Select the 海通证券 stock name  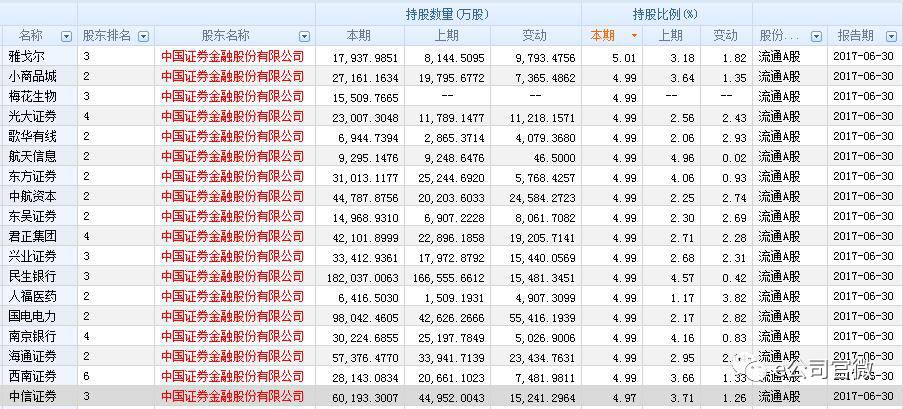point(33,356)
